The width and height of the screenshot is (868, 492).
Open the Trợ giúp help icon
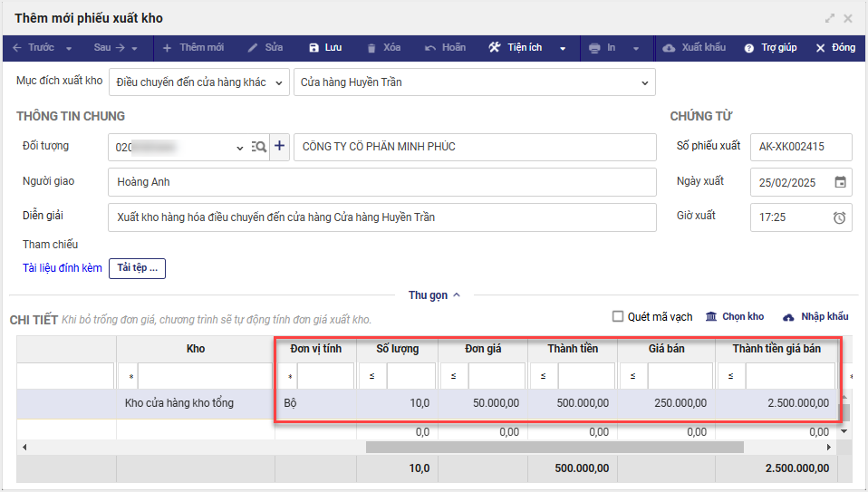pyautogui.click(x=749, y=48)
